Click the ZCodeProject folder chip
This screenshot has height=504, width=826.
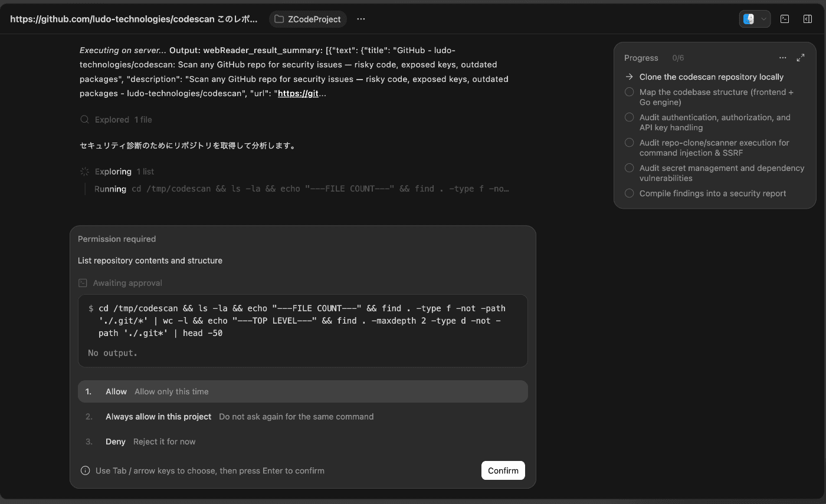pyautogui.click(x=308, y=19)
